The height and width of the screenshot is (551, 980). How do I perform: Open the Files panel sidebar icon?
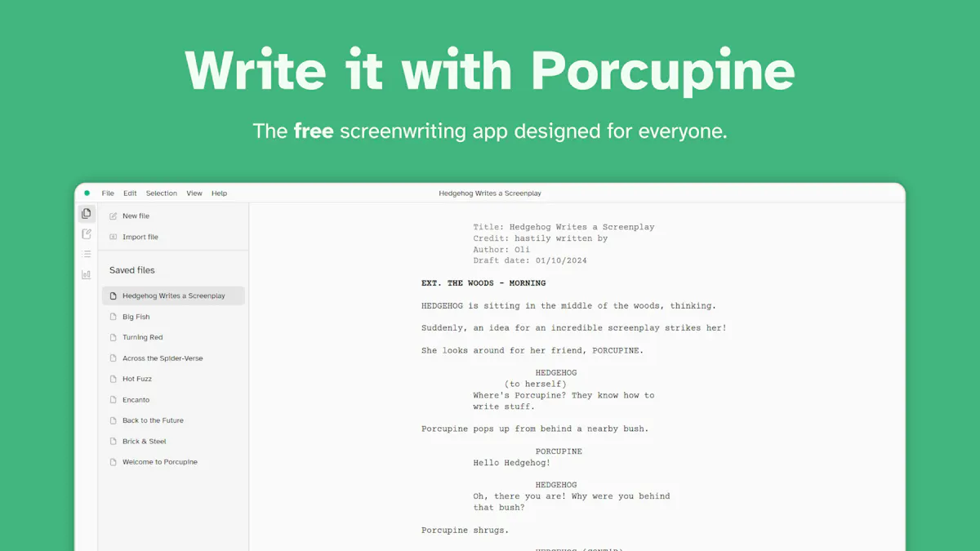pyautogui.click(x=87, y=214)
